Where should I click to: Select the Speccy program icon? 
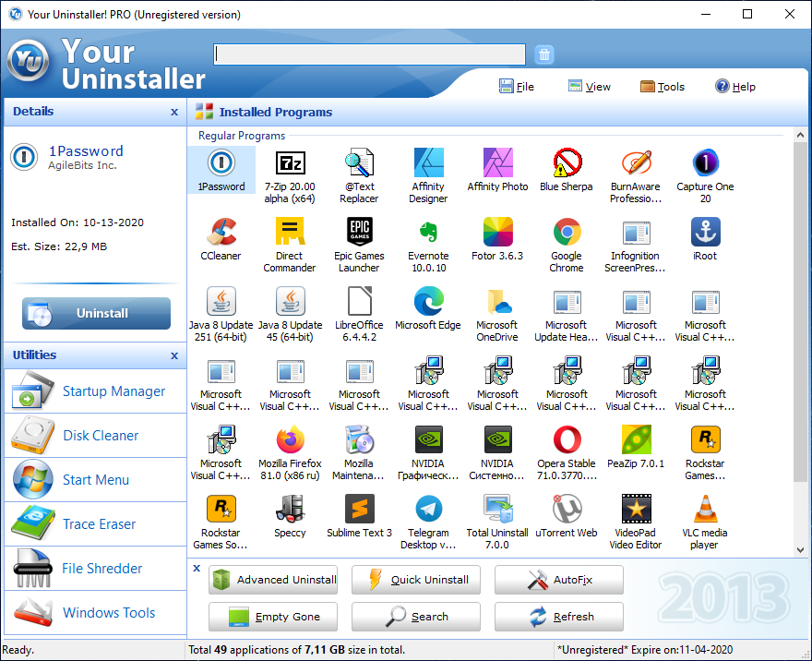290,509
